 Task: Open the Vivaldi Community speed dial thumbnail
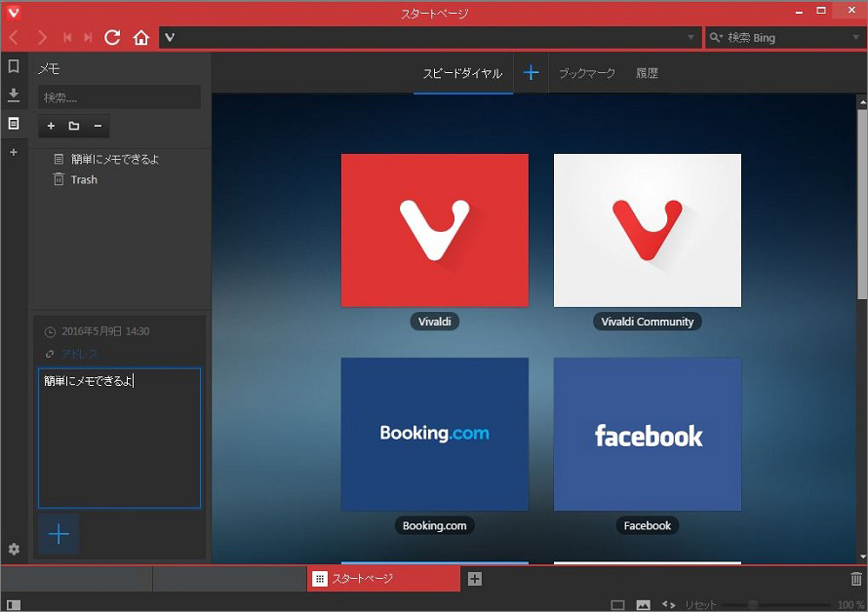coord(648,230)
